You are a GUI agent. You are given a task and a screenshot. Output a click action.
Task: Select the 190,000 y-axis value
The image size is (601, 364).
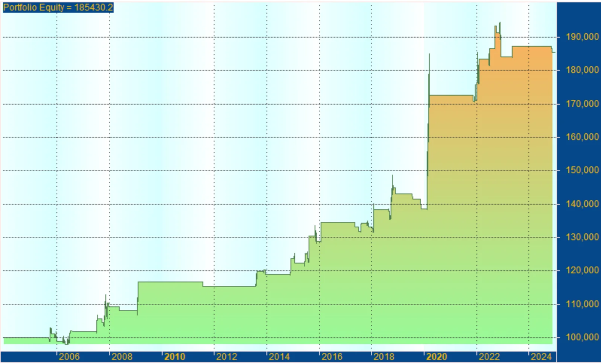pos(582,37)
